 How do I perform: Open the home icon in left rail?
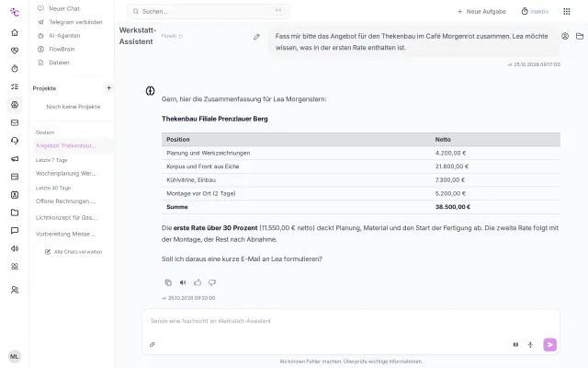[x=15, y=33]
